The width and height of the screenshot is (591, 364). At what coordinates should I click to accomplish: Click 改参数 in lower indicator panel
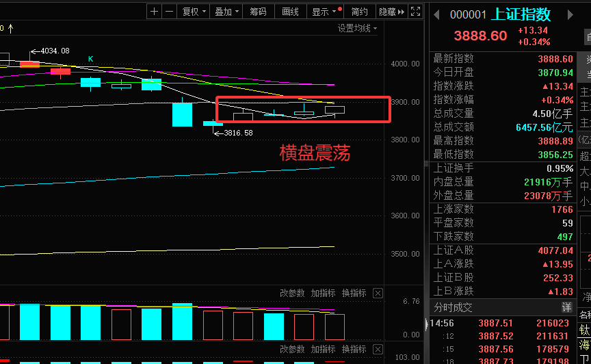coord(292,349)
